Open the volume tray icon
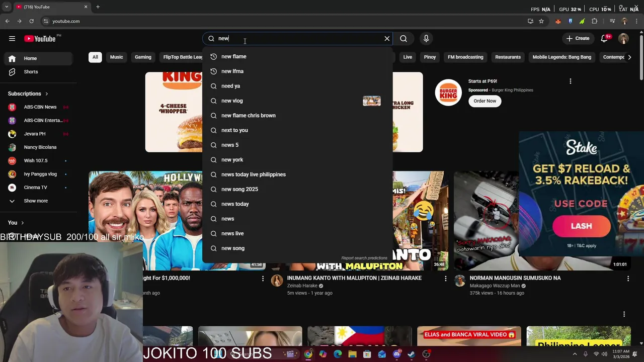The width and height of the screenshot is (644, 362). [x=605, y=354]
